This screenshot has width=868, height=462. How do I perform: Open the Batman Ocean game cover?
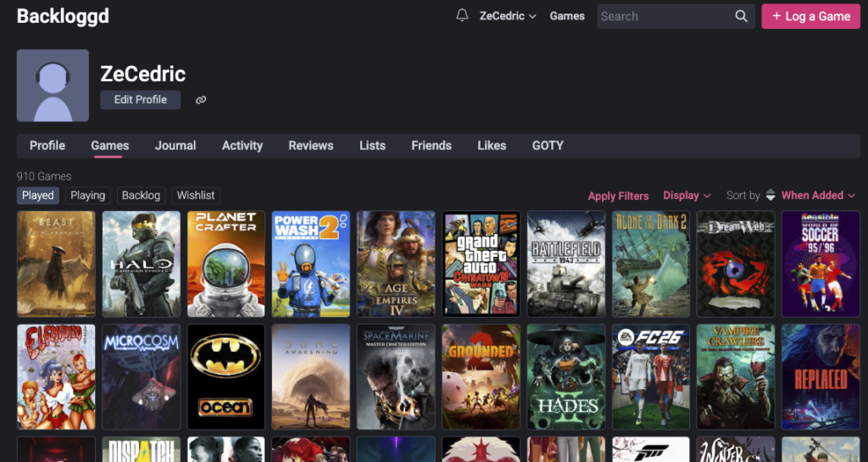[x=225, y=376]
